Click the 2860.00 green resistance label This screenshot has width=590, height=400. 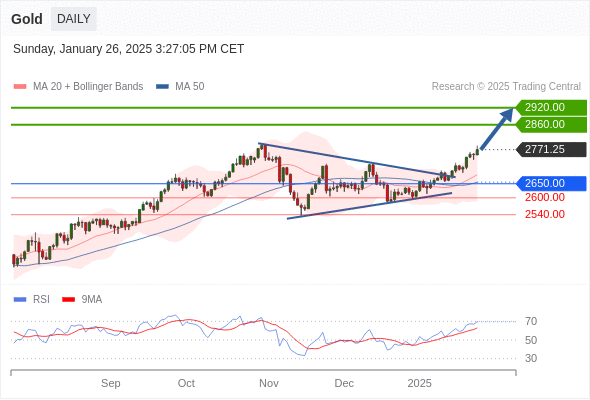(x=551, y=125)
